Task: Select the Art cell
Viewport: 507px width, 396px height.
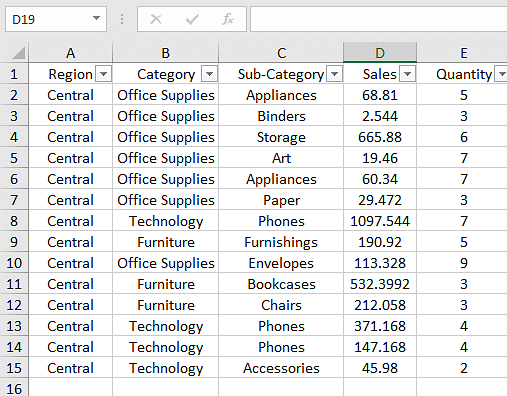Action: (281, 158)
